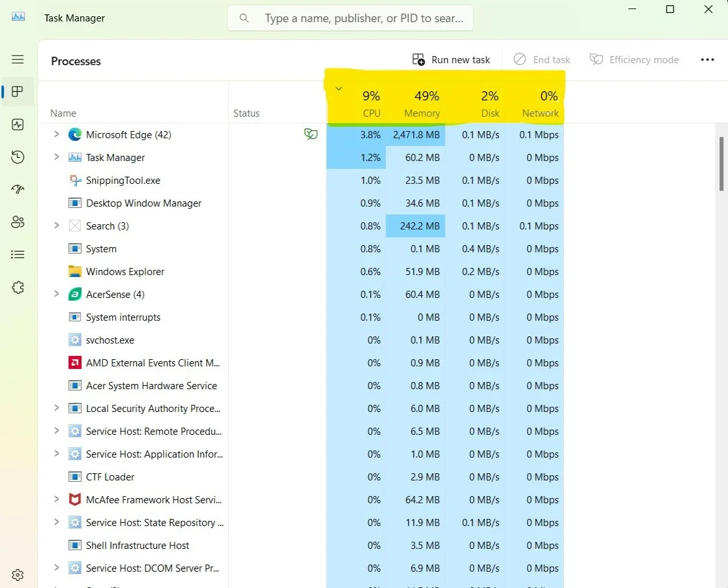
Task: Click the svchost.exe gear icon
Action: pyautogui.click(x=75, y=340)
